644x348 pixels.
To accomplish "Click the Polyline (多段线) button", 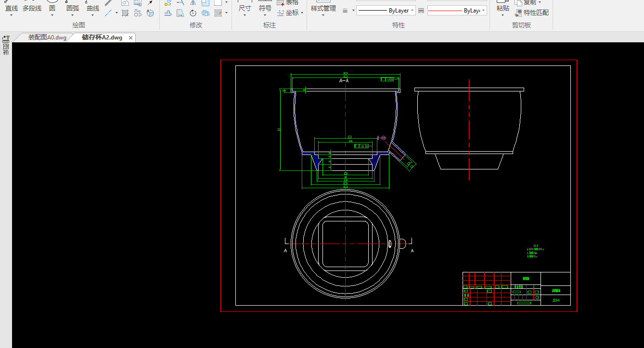I will 32,8.
